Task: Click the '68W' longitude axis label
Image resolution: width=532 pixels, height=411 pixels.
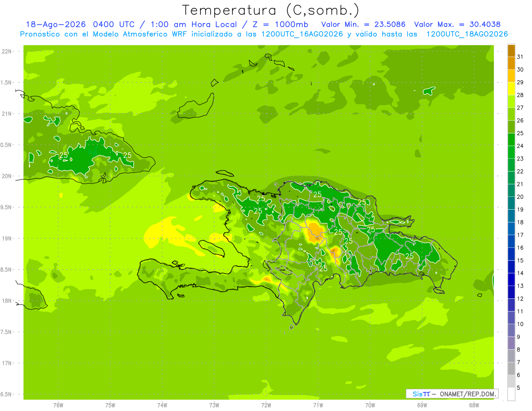Action: click(474, 405)
